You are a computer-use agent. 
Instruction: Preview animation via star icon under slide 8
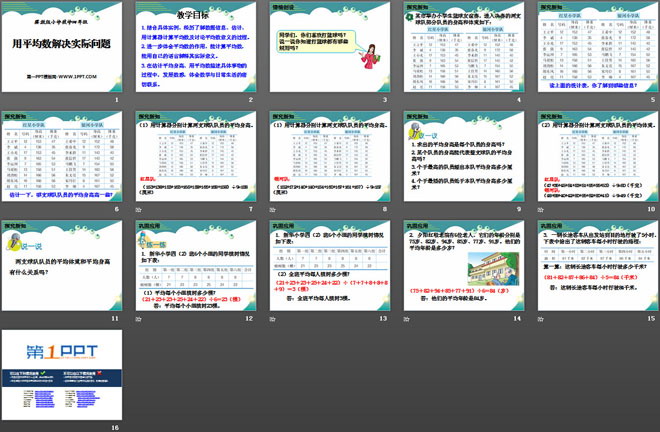pyautogui.click(x=272, y=210)
